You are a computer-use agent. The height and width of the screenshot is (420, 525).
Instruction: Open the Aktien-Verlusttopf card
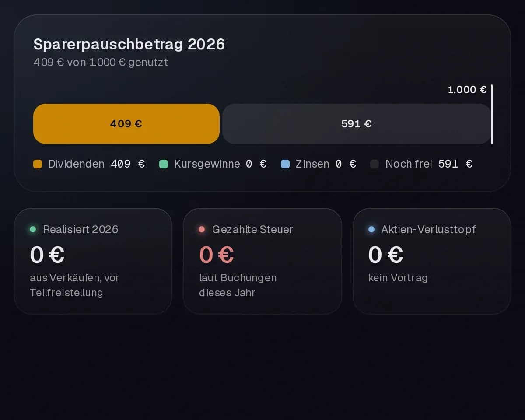[432, 261]
